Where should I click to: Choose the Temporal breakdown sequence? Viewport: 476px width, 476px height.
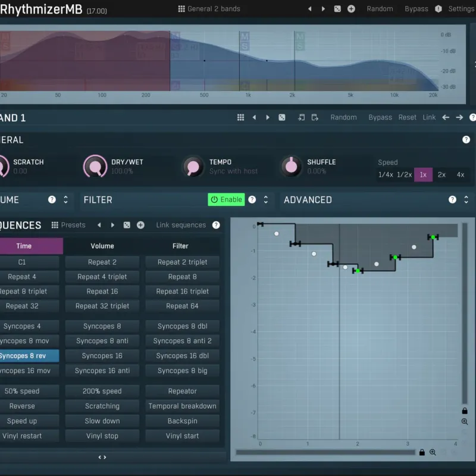point(183,406)
